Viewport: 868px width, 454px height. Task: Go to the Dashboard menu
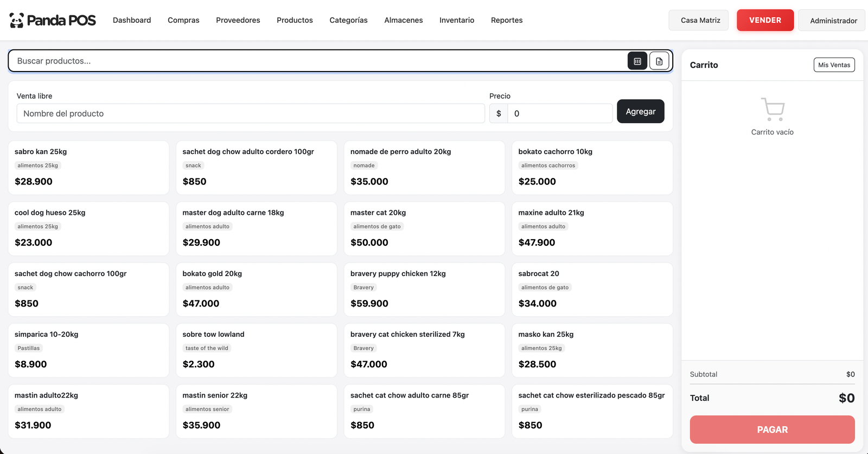click(x=132, y=20)
